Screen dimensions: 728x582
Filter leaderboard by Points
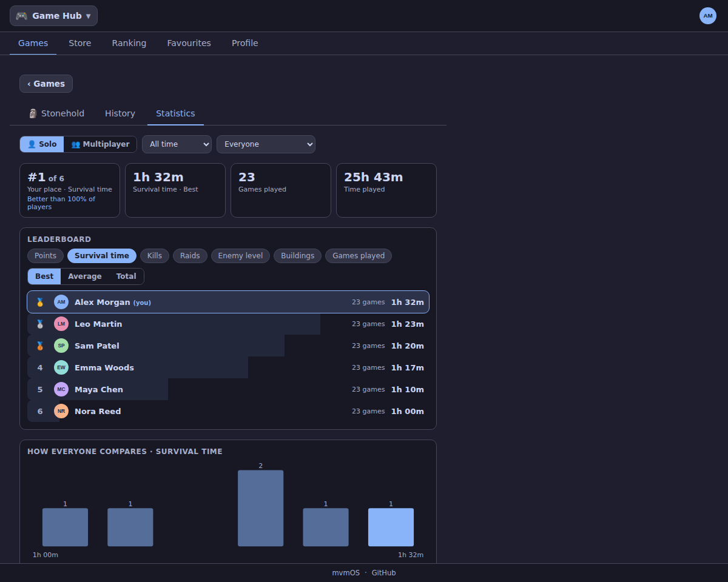[x=45, y=256]
